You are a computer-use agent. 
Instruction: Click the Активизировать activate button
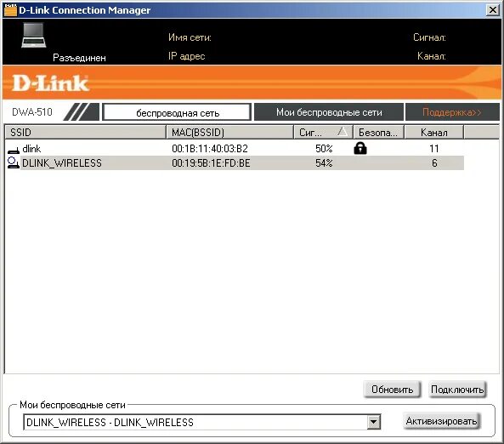(x=441, y=421)
